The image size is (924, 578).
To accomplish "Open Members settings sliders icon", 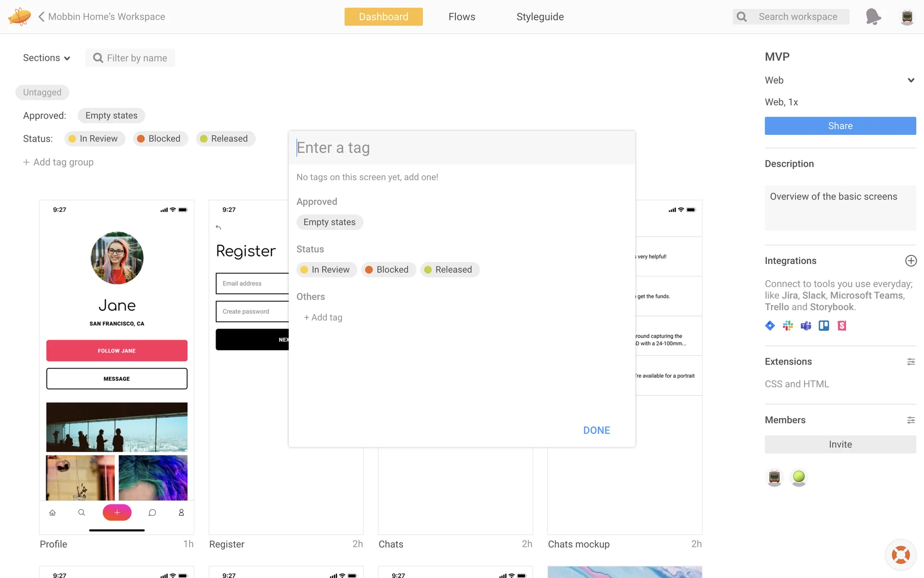I will click(911, 420).
